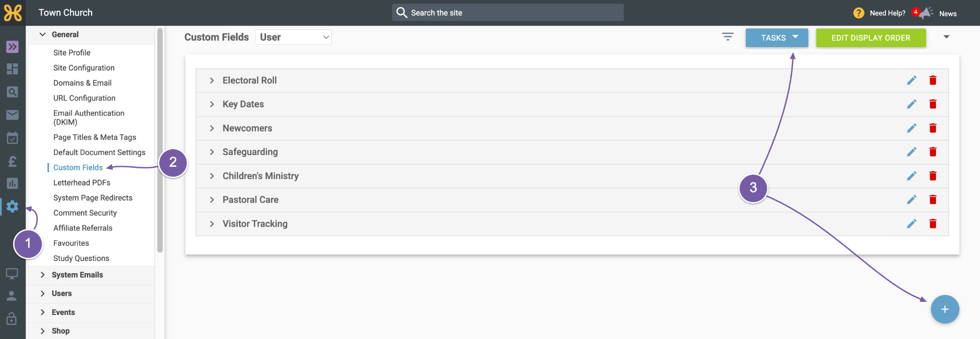Open the mail envelope icon in sidebar
The height and width of the screenshot is (339, 980).
point(12,115)
